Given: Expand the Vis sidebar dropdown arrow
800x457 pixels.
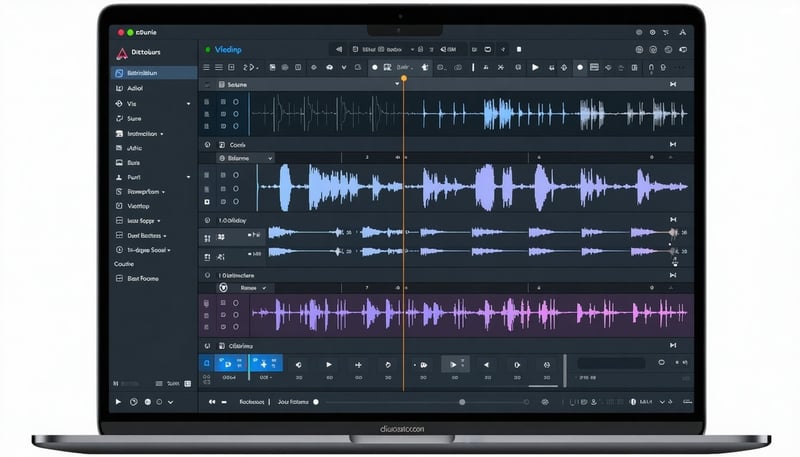Looking at the screenshot, I should (189, 104).
